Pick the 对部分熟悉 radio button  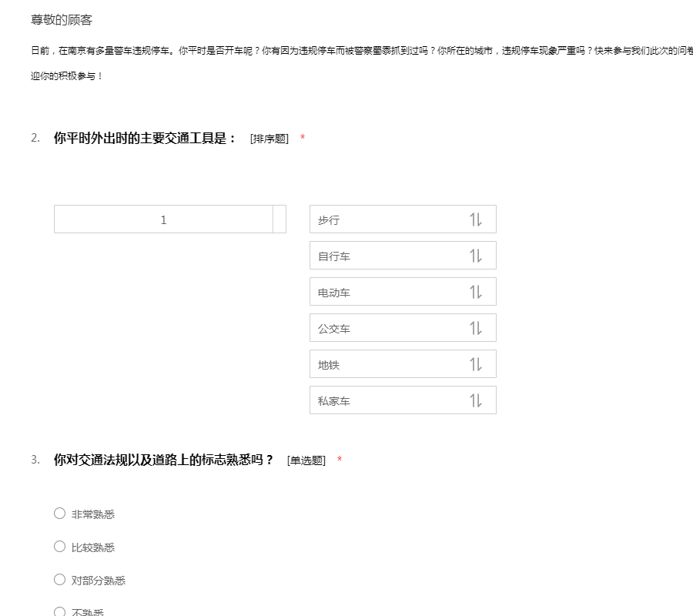[x=59, y=580]
